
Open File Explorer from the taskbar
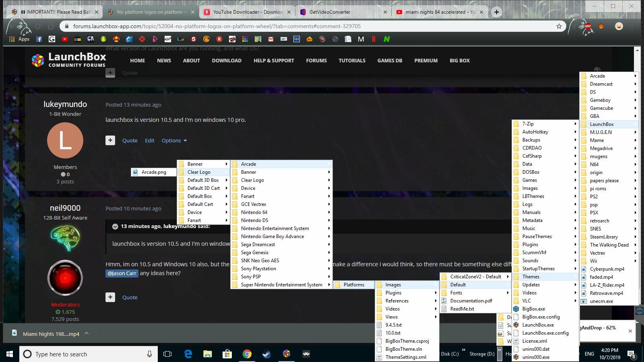click(208, 354)
